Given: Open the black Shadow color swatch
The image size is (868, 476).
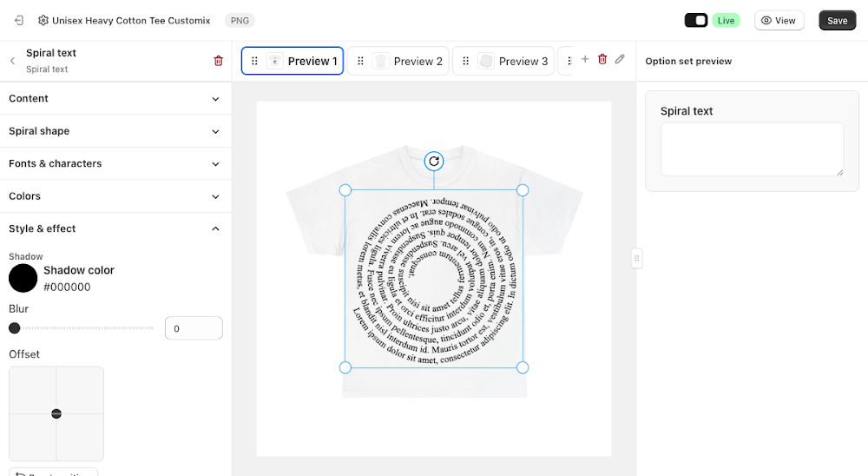Looking at the screenshot, I should coord(23,278).
